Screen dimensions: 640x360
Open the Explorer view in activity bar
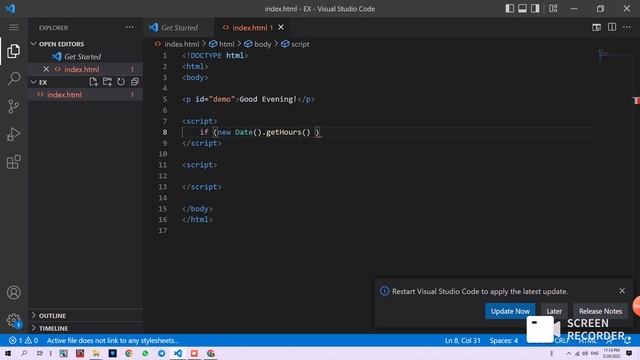click(x=13, y=51)
